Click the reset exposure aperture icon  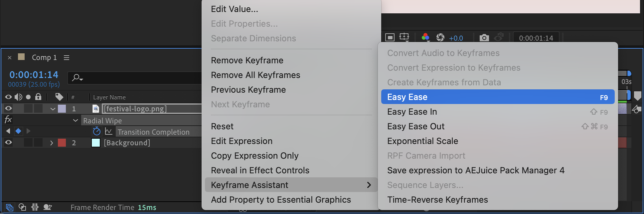(x=440, y=37)
